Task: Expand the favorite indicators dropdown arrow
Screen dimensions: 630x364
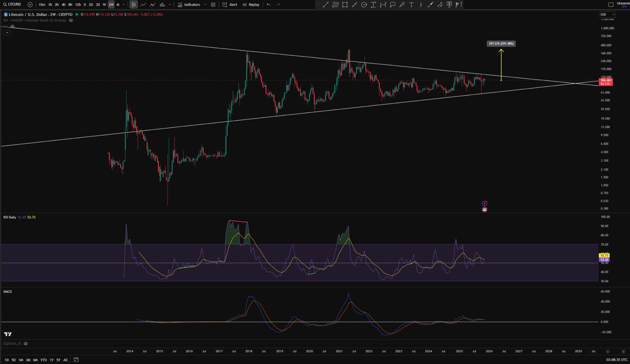Action: [205, 5]
